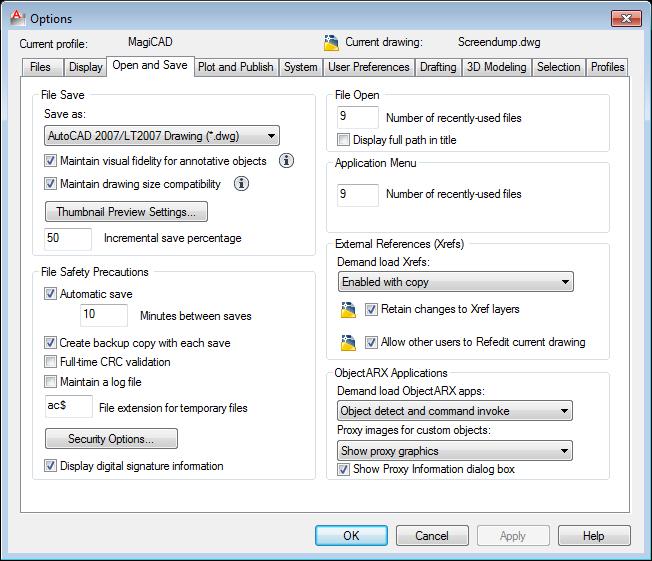
Task: Open the Plot and Publish tab
Action: tap(236, 67)
